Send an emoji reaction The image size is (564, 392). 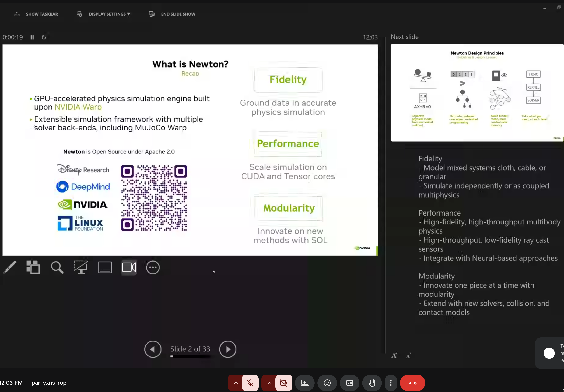327,383
